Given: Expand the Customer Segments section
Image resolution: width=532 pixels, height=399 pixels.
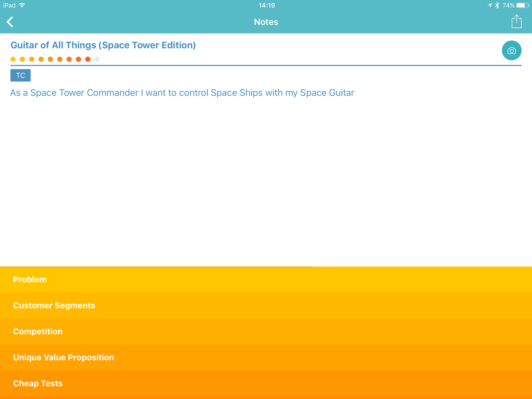Looking at the screenshot, I should [54, 305].
